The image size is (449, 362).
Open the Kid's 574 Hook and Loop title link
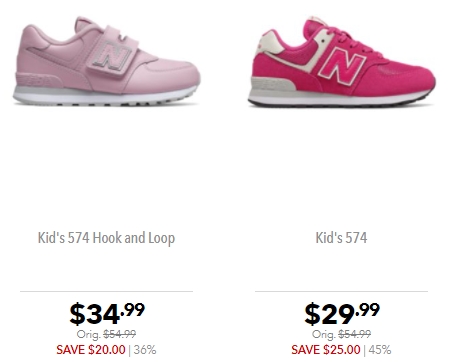point(106,238)
